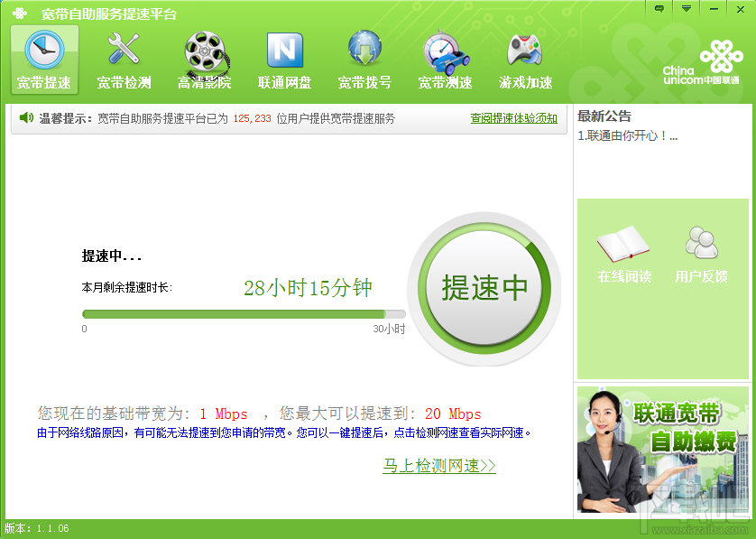Click the remaining speed-up time progress bar
Image resolution: width=756 pixels, height=539 pixels.
point(244,314)
